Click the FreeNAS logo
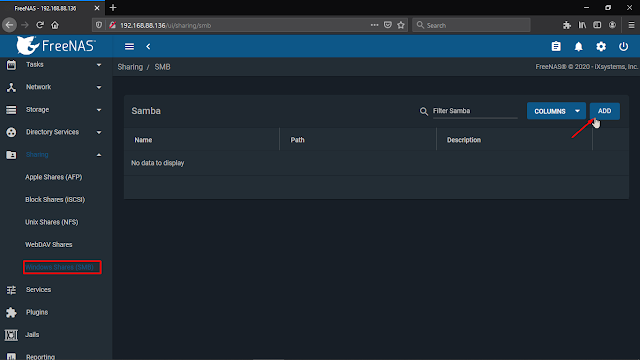Screen dimensions: 640x360 pos(56,45)
